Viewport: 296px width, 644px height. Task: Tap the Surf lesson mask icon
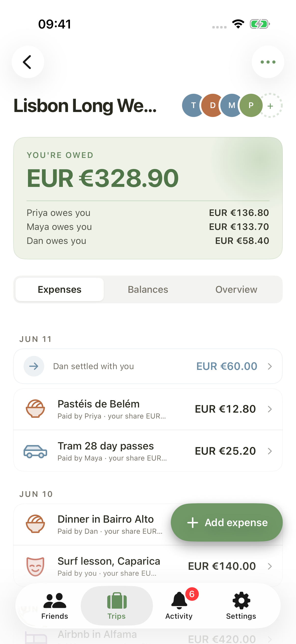point(36,566)
